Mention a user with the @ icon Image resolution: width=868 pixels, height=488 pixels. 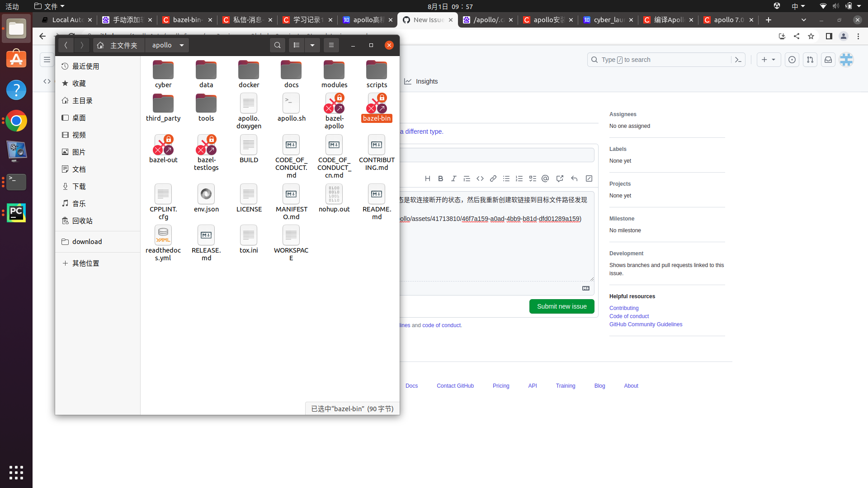[x=545, y=178]
